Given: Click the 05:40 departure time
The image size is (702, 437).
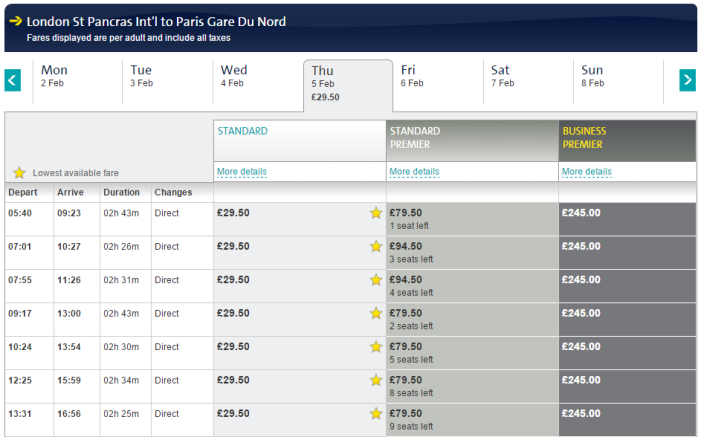Looking at the screenshot, I should pos(20,213).
